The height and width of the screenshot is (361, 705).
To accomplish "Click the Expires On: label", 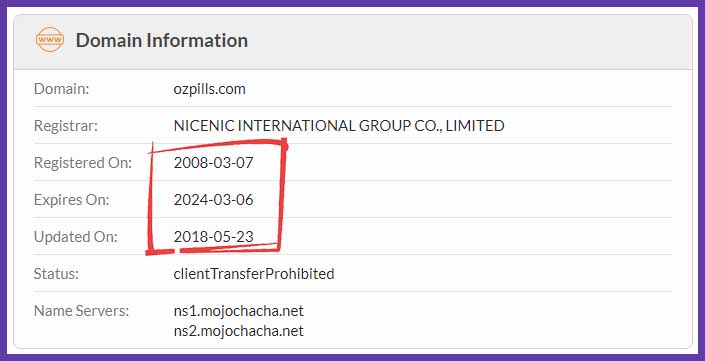I will [71, 200].
